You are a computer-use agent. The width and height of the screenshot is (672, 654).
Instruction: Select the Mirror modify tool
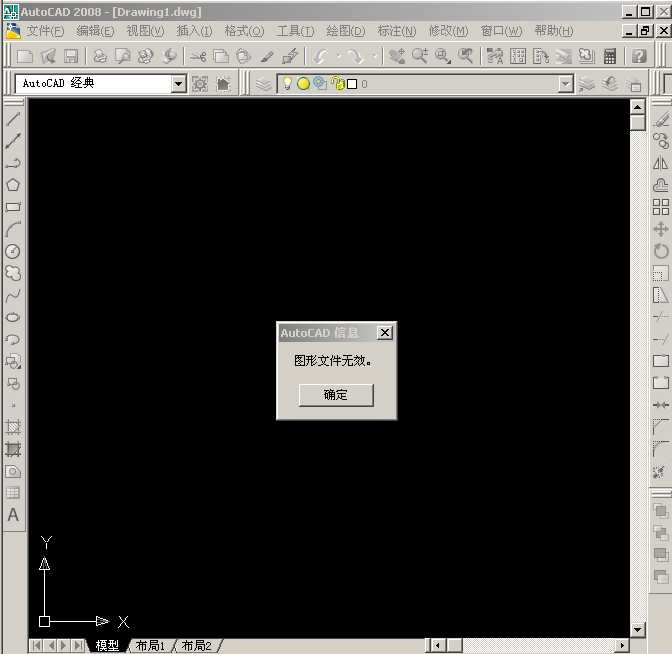[661, 163]
